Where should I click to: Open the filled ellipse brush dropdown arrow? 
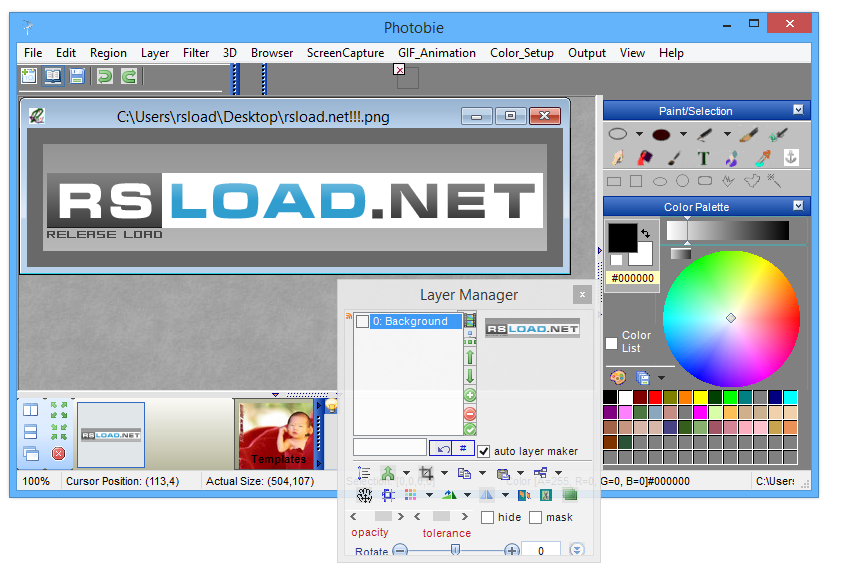(683, 134)
